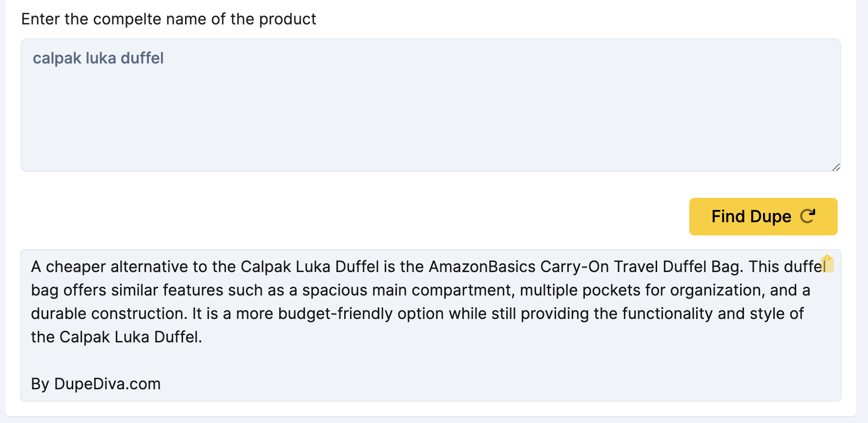Viewport: 868px width, 423px height.
Task: Click the refresh arrow icon on Find Dupe
Action: click(808, 216)
